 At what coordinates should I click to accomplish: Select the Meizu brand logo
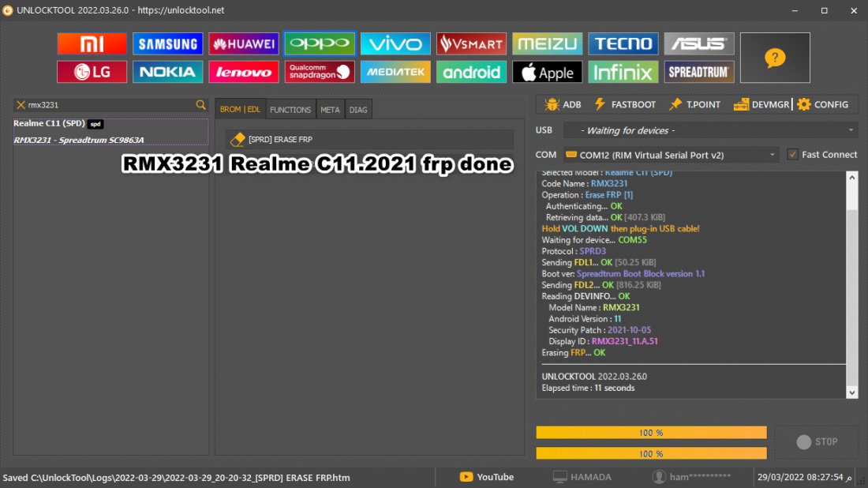547,43
